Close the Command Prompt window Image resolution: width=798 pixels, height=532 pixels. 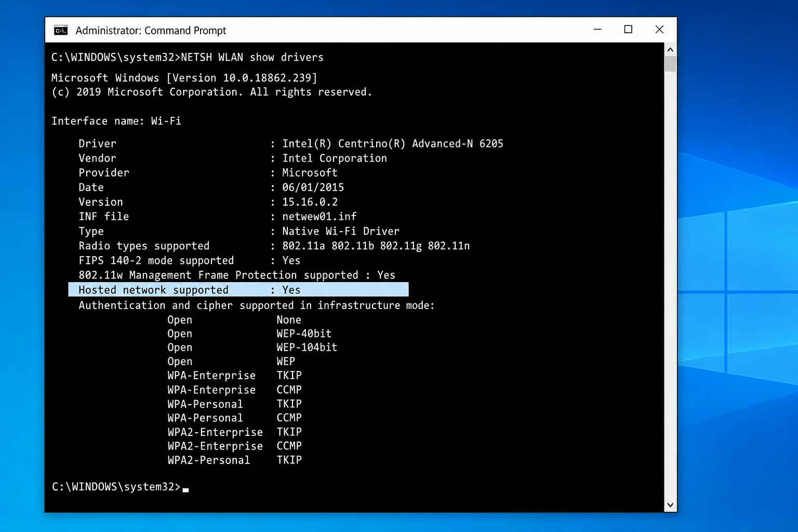point(659,30)
